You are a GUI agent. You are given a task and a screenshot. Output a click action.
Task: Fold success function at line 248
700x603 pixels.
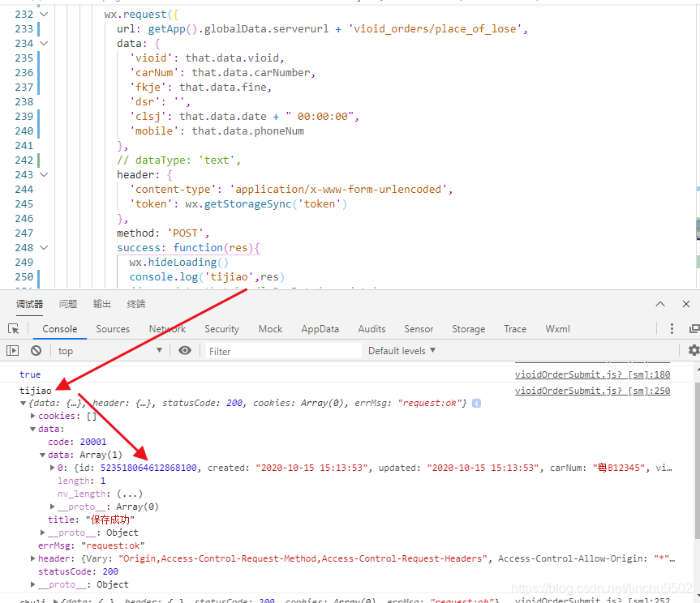[x=44, y=247]
